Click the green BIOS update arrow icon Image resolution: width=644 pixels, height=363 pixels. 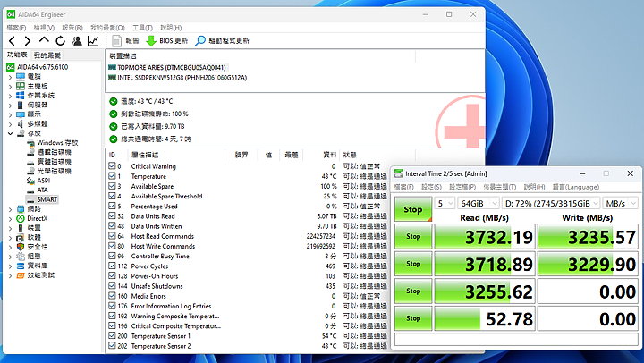(x=151, y=40)
